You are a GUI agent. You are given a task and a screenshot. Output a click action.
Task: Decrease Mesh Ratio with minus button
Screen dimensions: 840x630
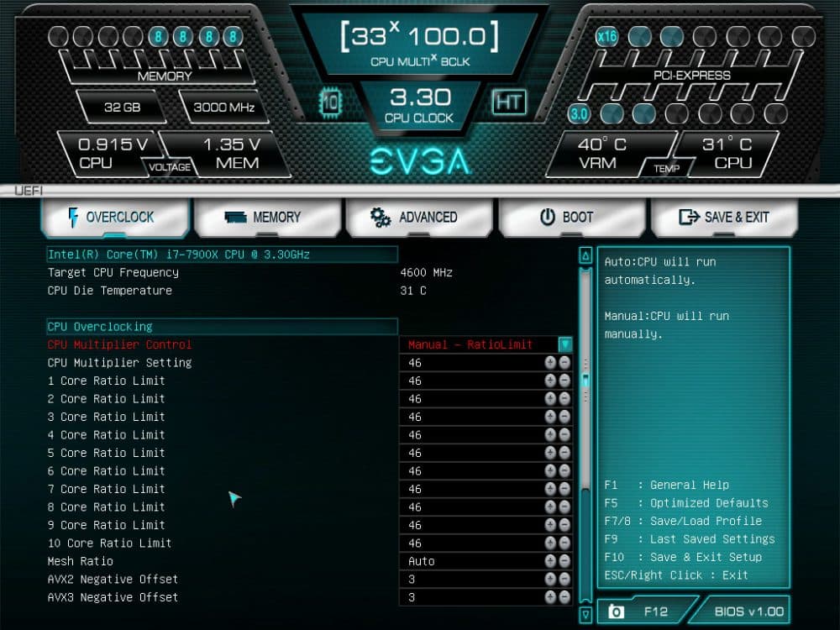coord(564,561)
